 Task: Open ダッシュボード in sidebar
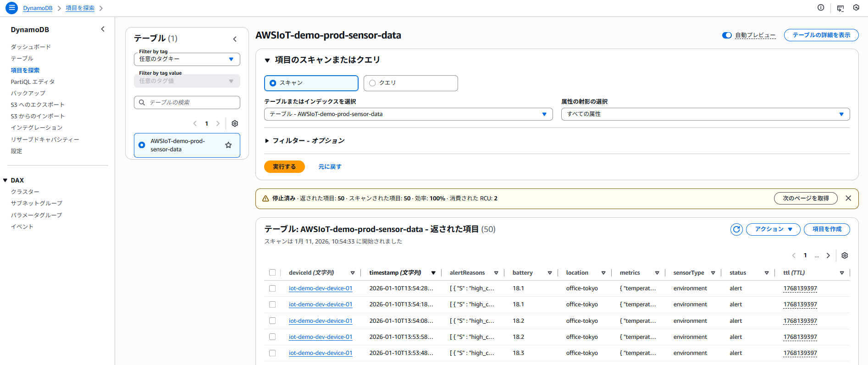pyautogui.click(x=31, y=47)
